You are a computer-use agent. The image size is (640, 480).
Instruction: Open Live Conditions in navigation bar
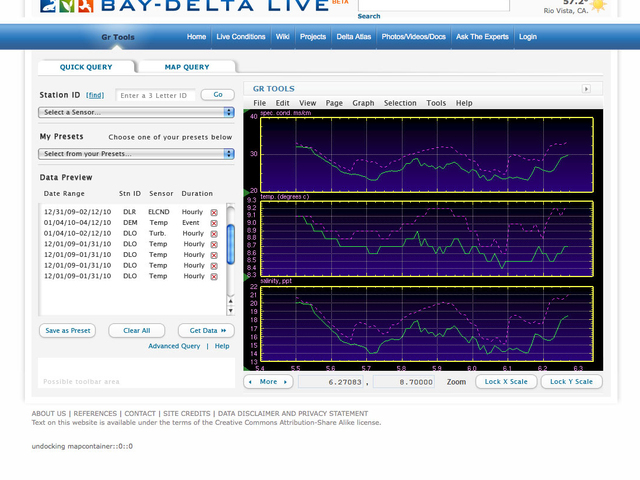point(241,37)
